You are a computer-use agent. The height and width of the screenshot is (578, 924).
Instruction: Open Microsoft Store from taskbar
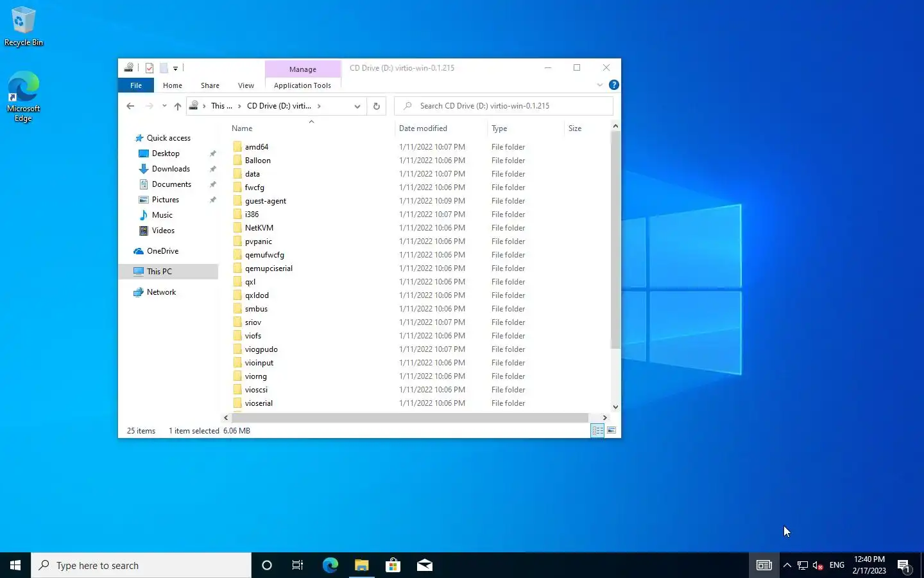pyautogui.click(x=393, y=565)
